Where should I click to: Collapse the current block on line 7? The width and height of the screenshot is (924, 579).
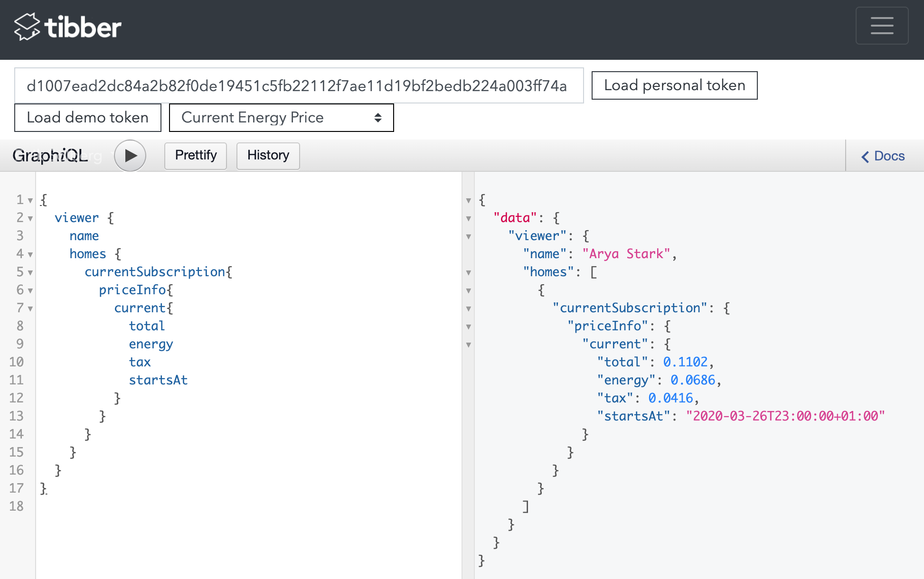point(30,308)
